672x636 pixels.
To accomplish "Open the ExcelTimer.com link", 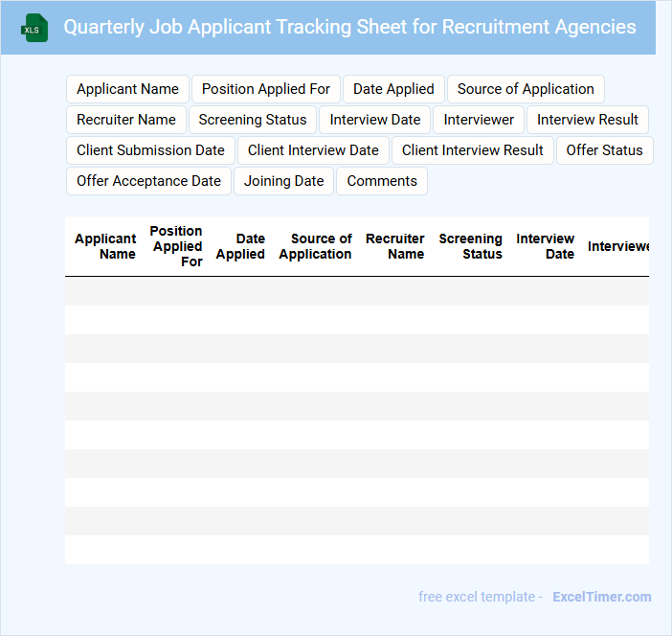I will point(602,597).
